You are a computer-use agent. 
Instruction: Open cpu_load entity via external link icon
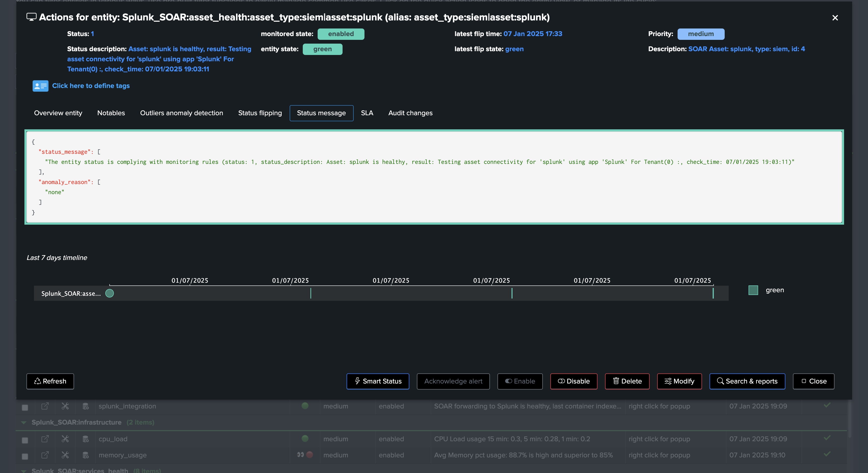45,439
